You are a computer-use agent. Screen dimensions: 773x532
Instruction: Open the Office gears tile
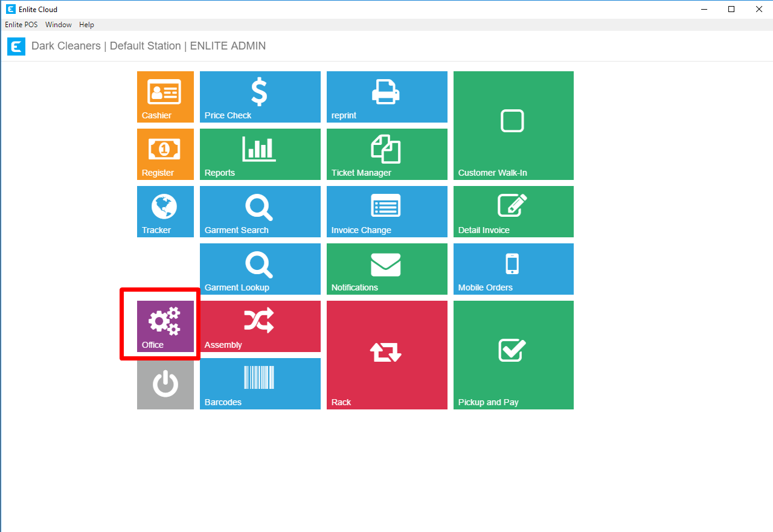(x=165, y=326)
